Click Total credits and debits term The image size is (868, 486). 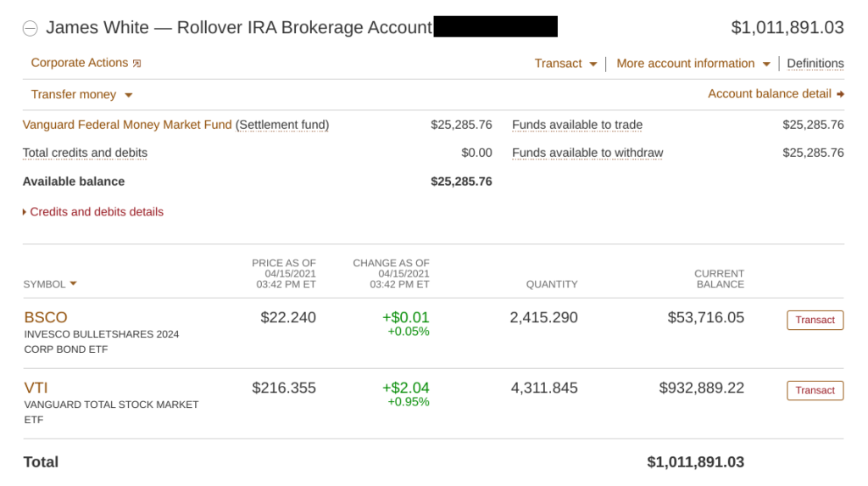pyautogui.click(x=85, y=153)
